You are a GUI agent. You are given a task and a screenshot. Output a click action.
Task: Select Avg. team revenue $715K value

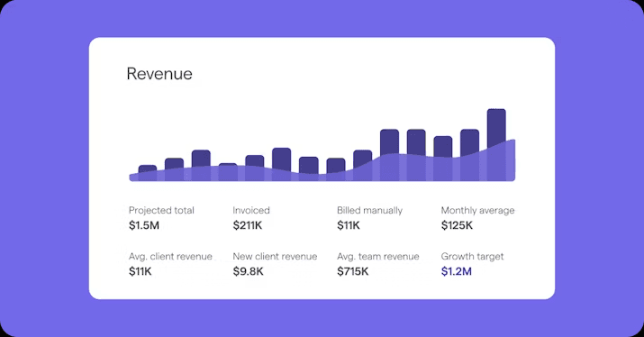click(352, 271)
